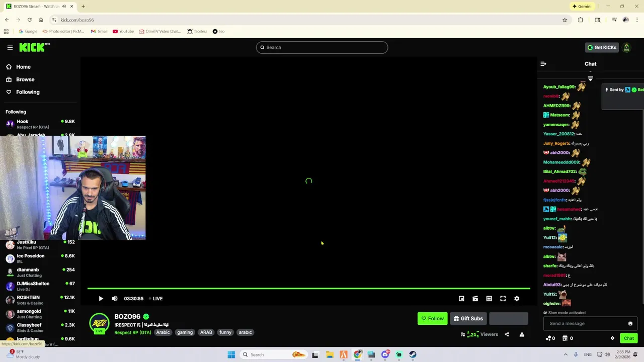Show hidden system tray icons
The width and height of the screenshot is (644, 362).
coord(566,354)
